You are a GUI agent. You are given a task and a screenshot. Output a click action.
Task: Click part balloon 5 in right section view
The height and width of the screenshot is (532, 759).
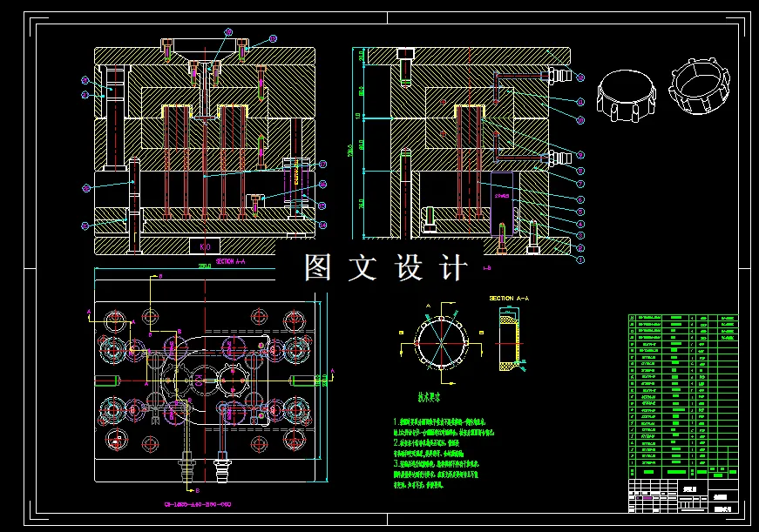(x=580, y=212)
